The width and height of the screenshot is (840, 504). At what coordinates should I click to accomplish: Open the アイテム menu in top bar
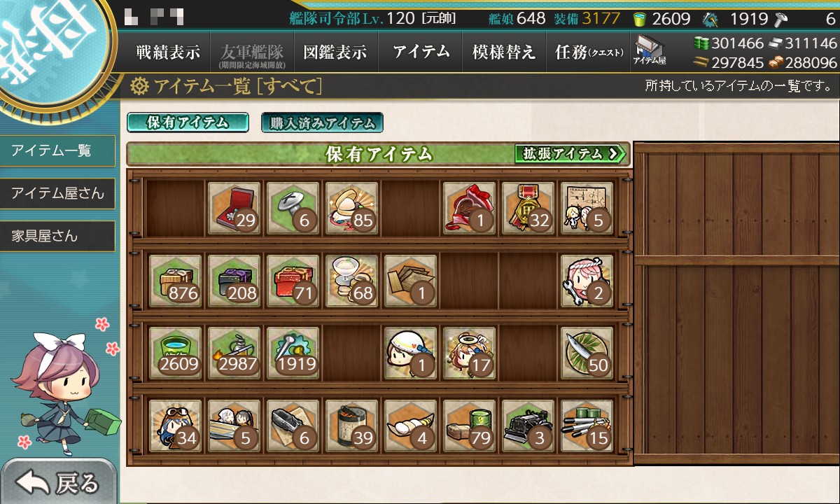(421, 52)
